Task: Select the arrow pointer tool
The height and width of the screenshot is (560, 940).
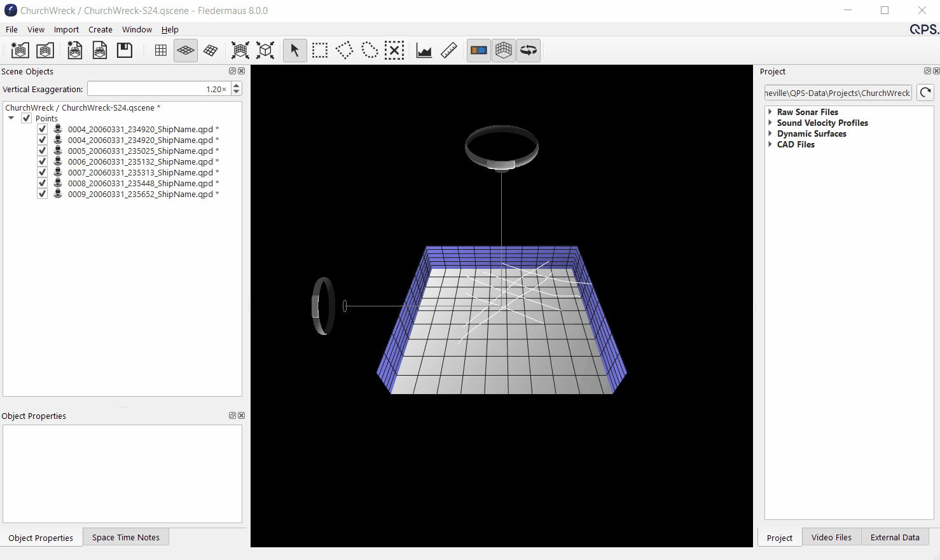Action: [294, 50]
